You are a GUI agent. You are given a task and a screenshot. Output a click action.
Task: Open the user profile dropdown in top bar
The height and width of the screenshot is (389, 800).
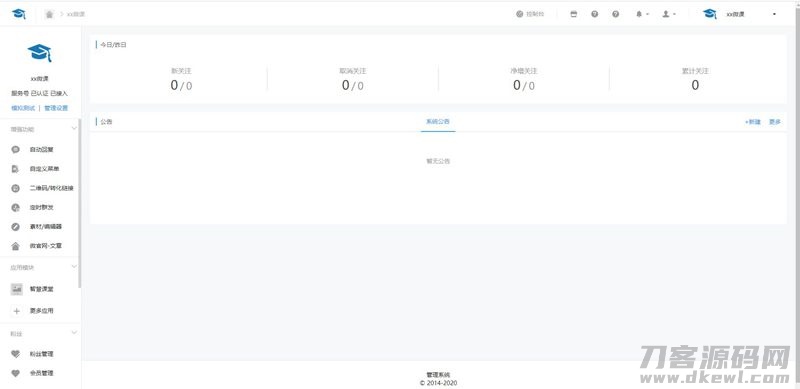click(669, 14)
